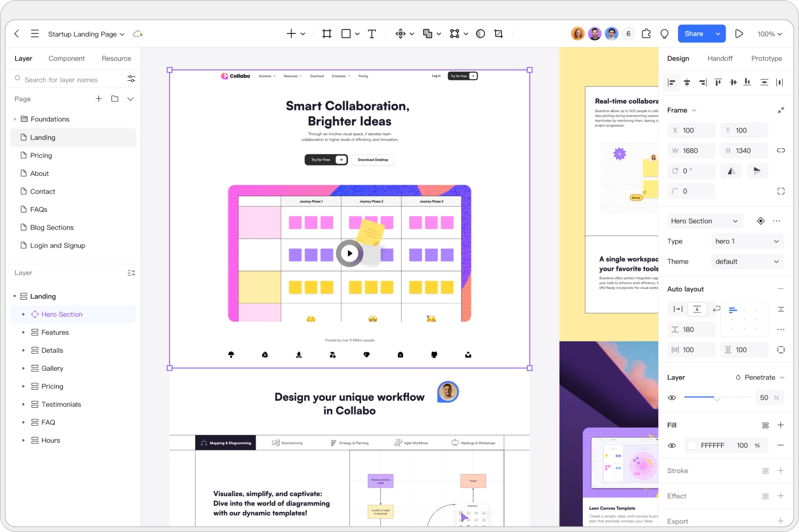
Task: Start presentation with the play icon
Action: point(739,33)
